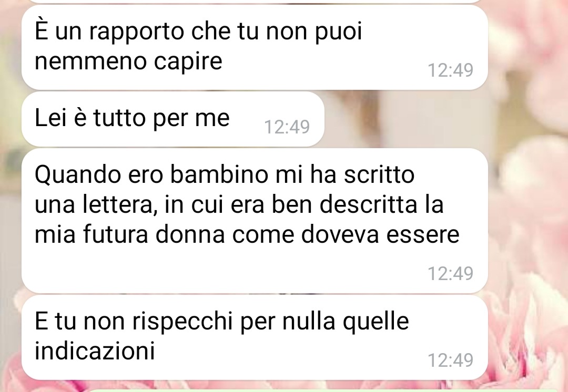Select the "Lei è tutto per me" bubble

click(x=173, y=119)
